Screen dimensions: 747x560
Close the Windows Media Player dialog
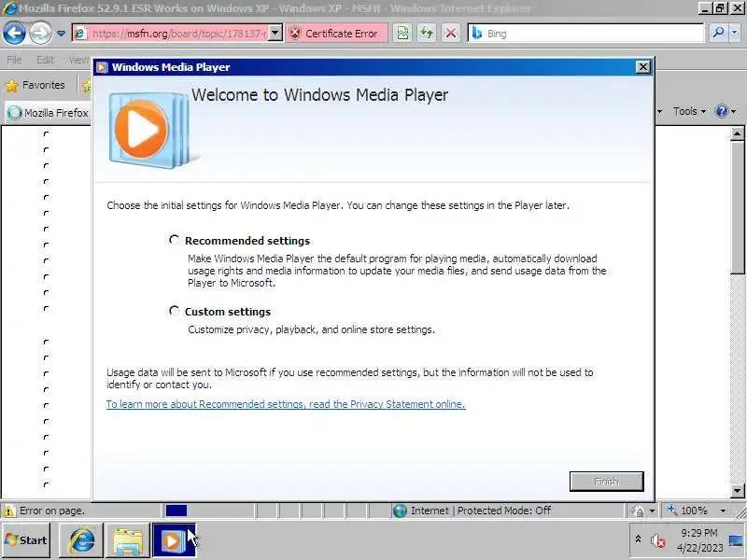coord(643,67)
